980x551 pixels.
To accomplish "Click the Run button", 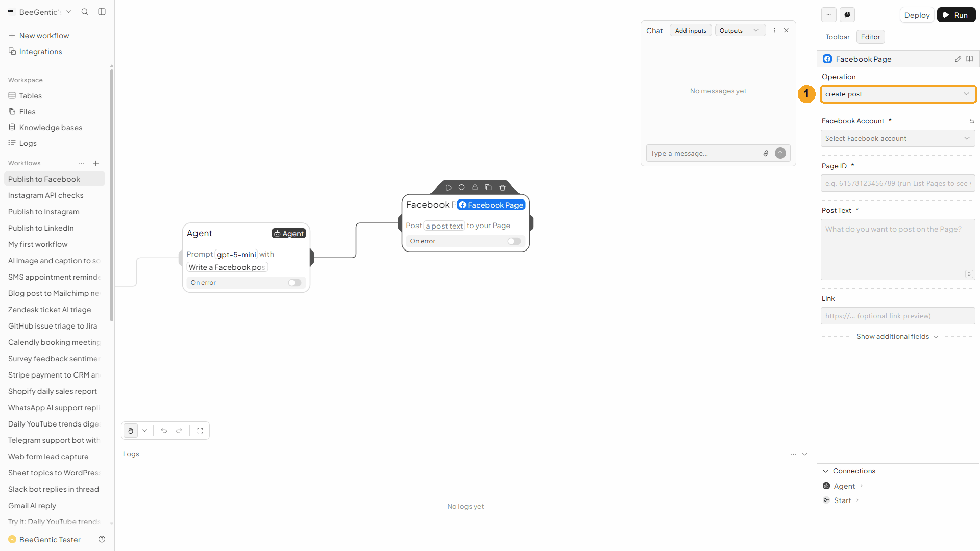I will click(x=956, y=15).
